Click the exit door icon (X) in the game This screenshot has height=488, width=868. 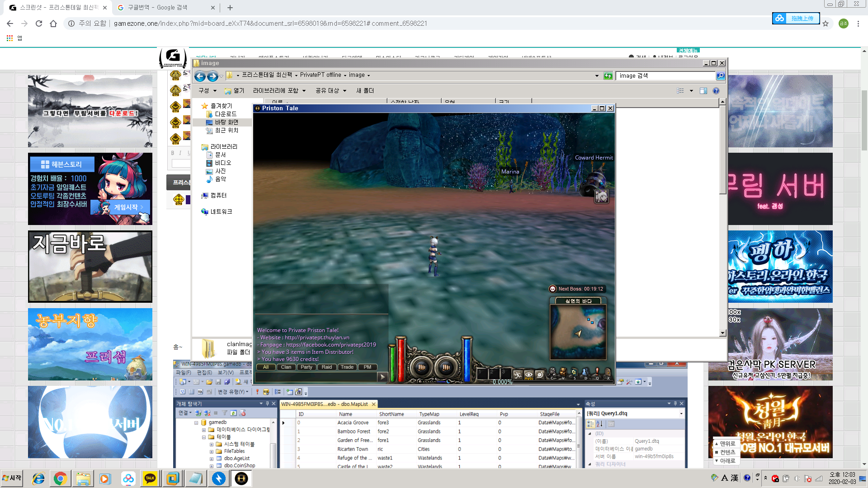coord(608,373)
